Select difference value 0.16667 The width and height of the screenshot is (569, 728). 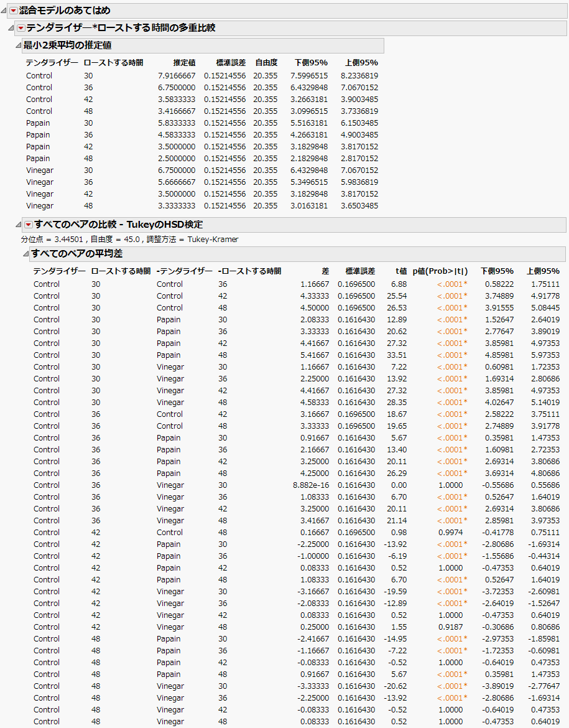(x=315, y=533)
